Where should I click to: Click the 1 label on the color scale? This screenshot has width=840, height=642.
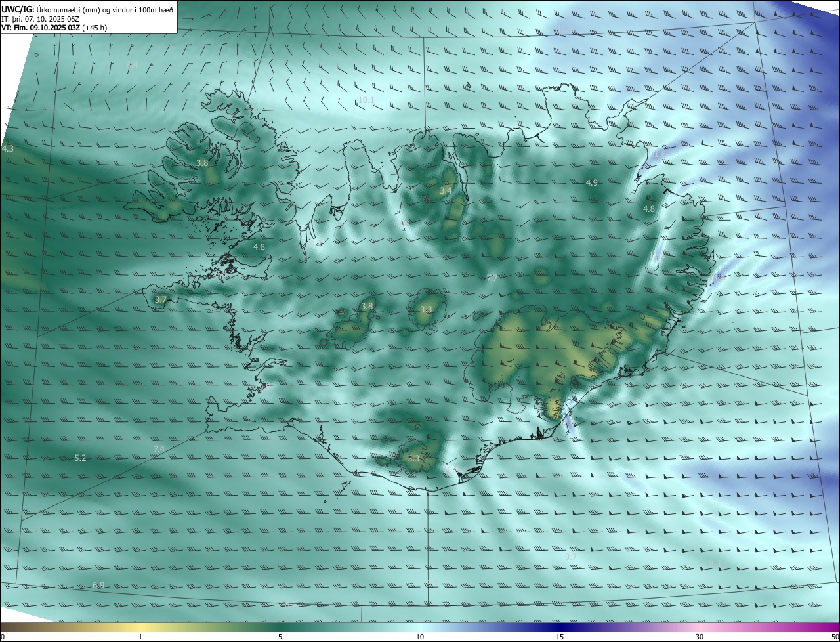pyautogui.click(x=140, y=637)
